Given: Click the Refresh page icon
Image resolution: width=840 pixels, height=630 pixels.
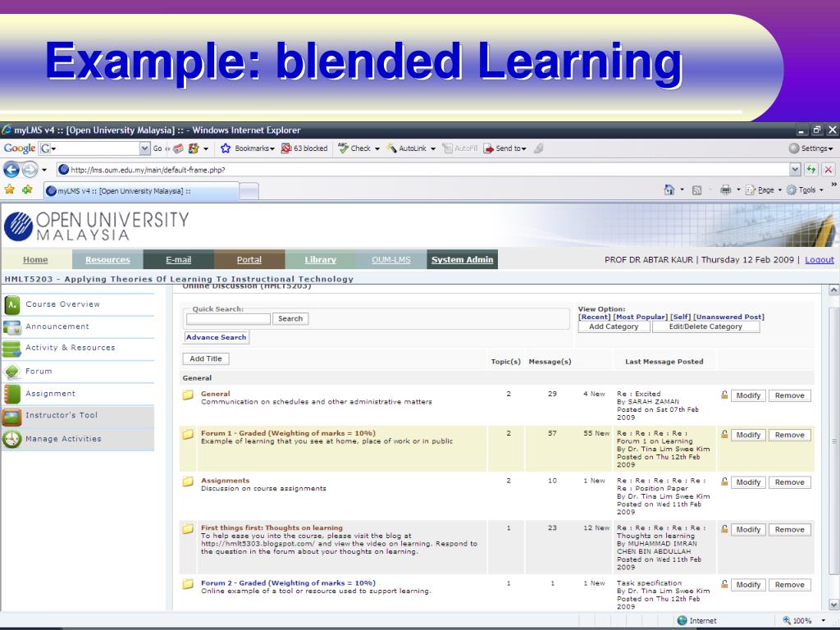Looking at the screenshot, I should pyautogui.click(x=811, y=170).
